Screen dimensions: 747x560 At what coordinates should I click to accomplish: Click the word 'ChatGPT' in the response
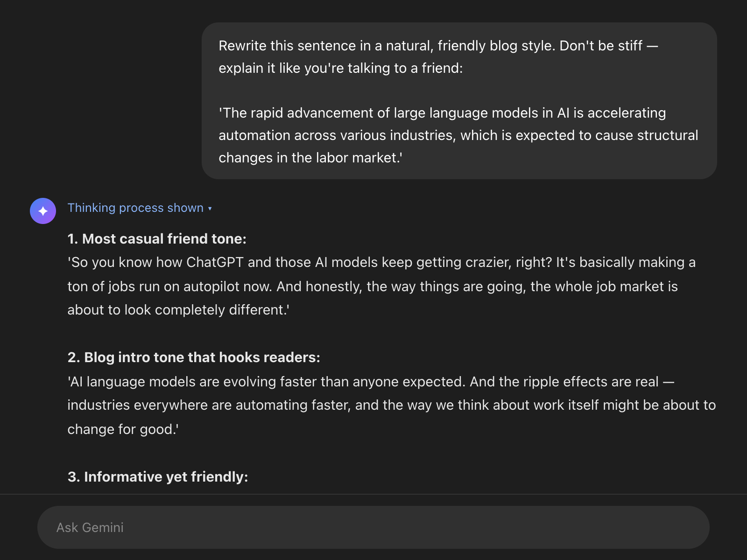click(x=215, y=262)
